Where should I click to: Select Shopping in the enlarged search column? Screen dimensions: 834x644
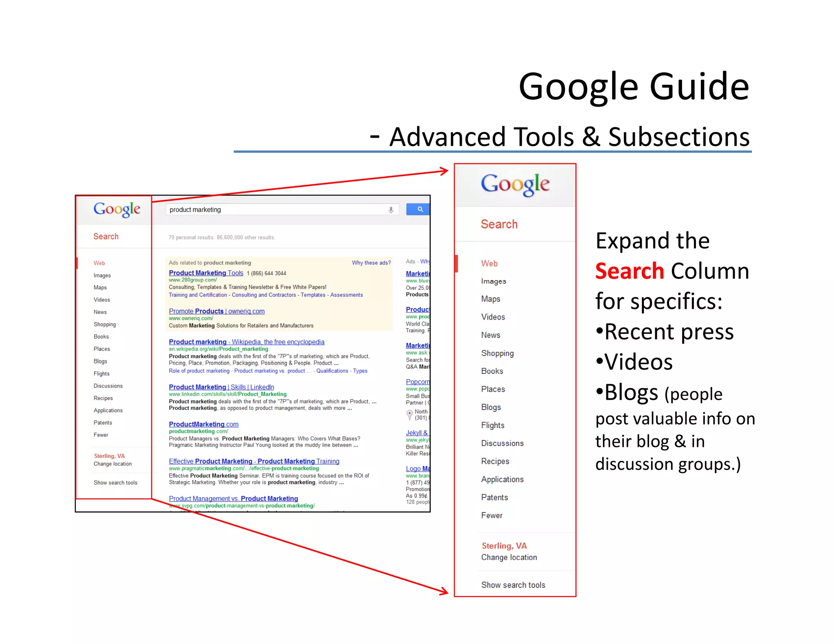[498, 353]
